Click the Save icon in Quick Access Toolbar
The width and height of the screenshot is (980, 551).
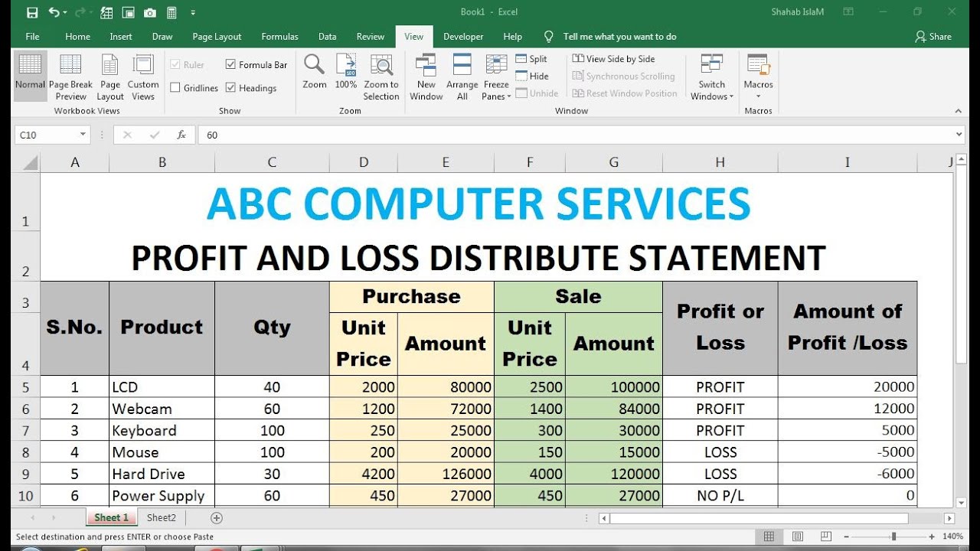pos(32,12)
